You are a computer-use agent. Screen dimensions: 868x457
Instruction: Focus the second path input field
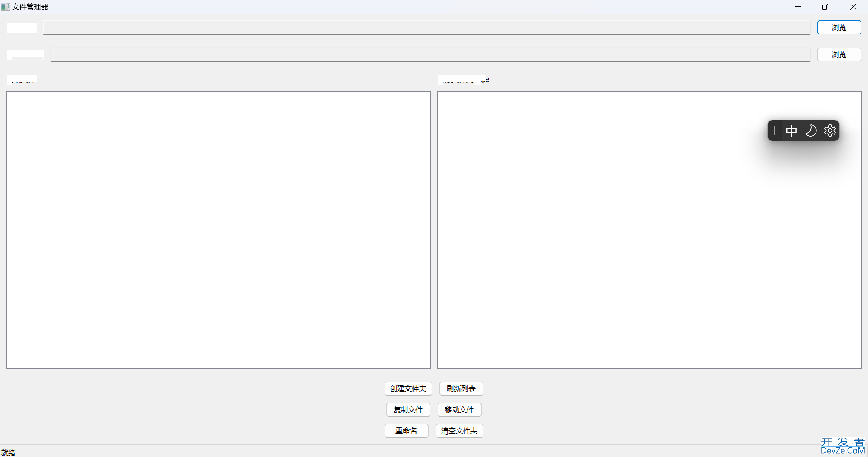pos(430,55)
